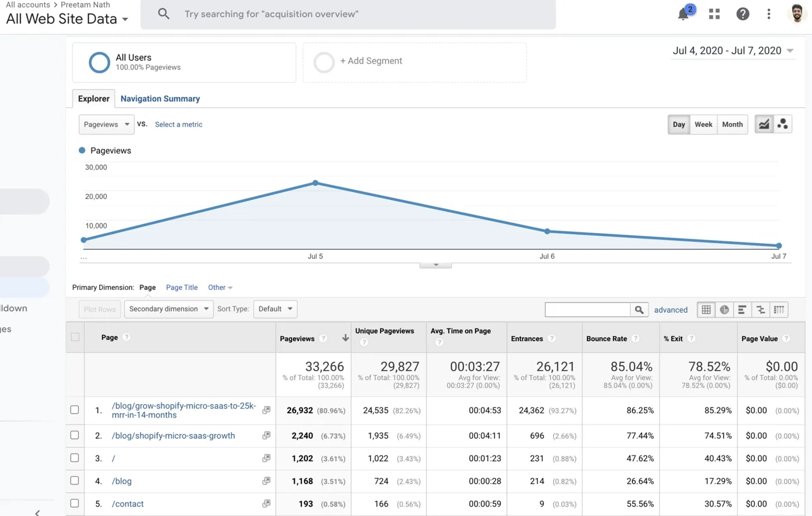
Task: Open the notifications bell
Action: point(683,14)
